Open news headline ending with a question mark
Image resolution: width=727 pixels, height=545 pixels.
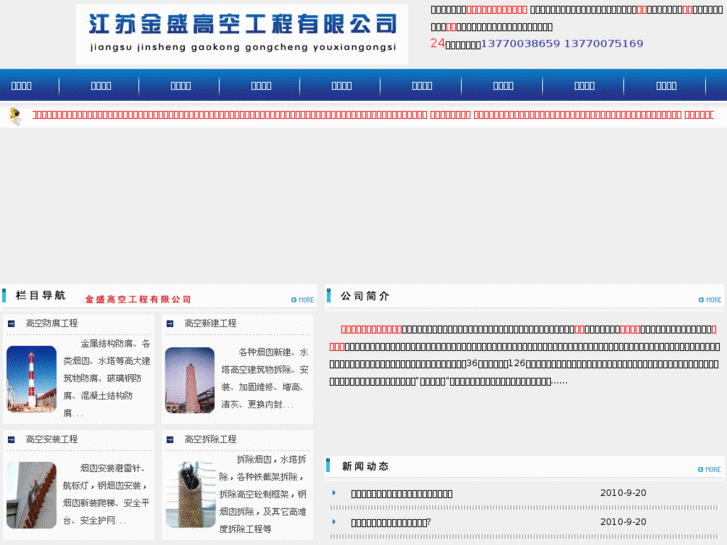coord(391,523)
